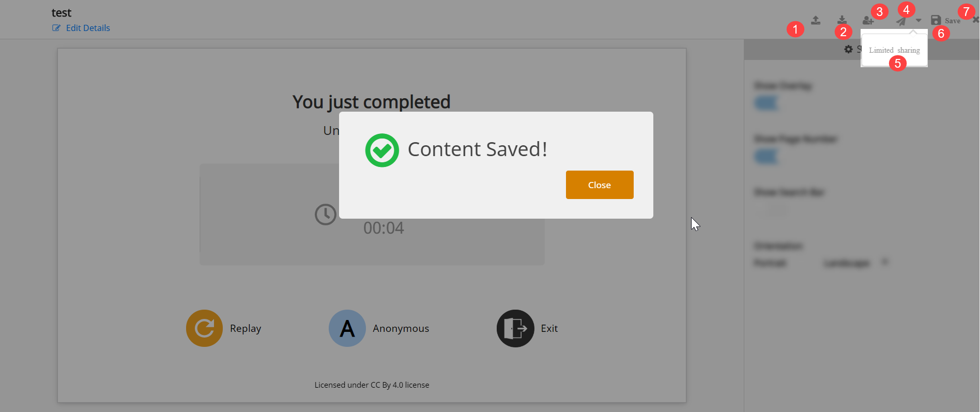Toggle the Show Search Bar switch
Viewport: 980px width, 412px height.
[772, 210]
